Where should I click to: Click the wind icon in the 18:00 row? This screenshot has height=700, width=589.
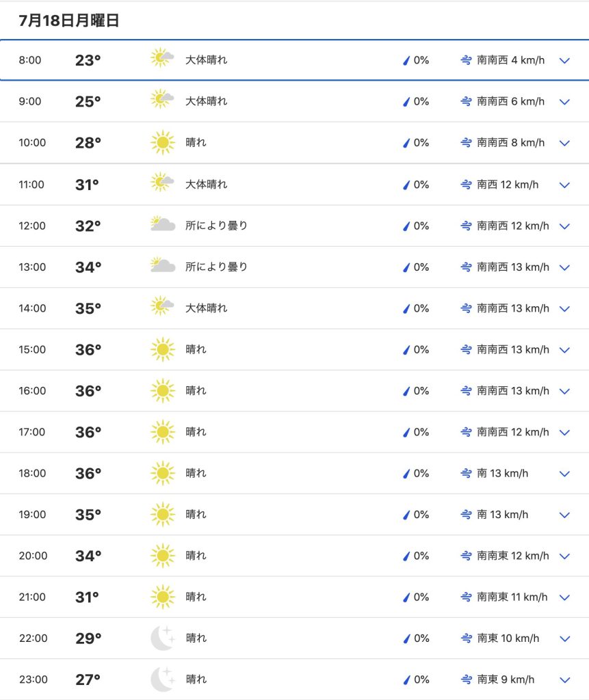[466, 473]
